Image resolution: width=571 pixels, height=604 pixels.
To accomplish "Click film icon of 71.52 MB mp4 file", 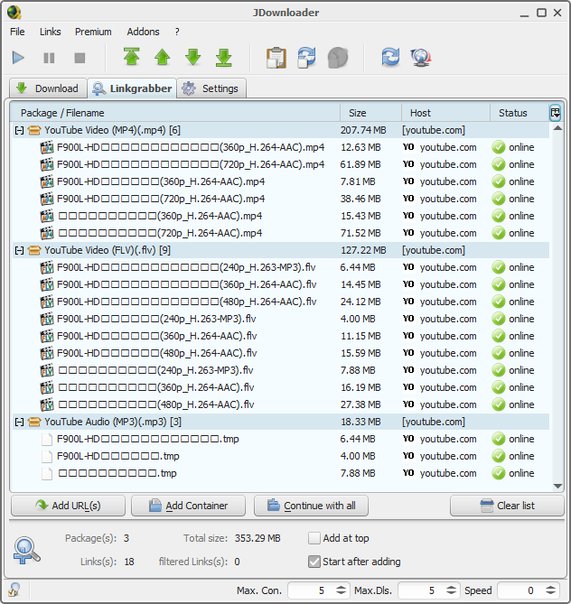I will 47,233.
